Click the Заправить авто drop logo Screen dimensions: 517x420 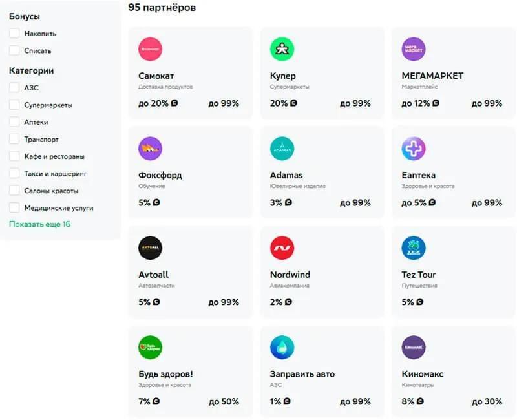coord(282,347)
